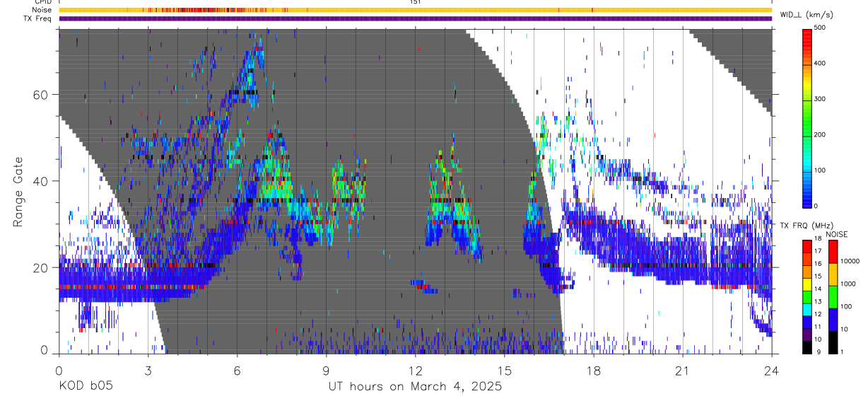Screen dimensions: 868x401
Task: Click the '13' tick on the TX FRQ legend
Action: click(x=818, y=301)
